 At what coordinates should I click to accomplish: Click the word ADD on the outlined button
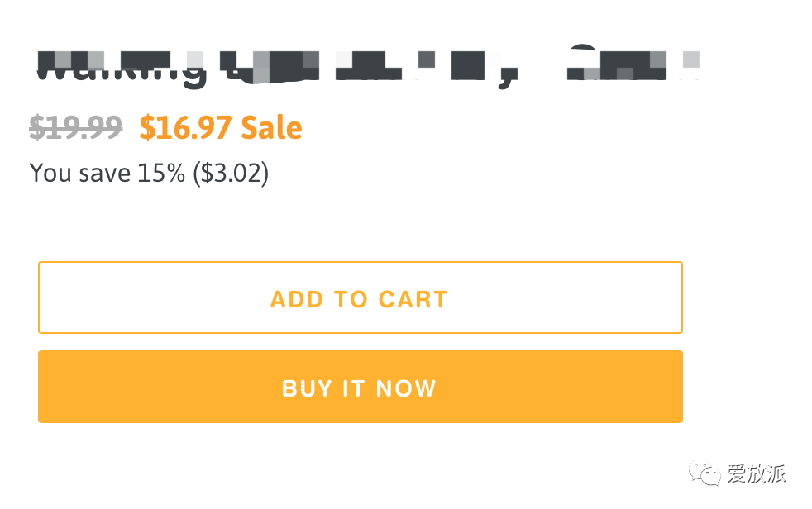(290, 298)
